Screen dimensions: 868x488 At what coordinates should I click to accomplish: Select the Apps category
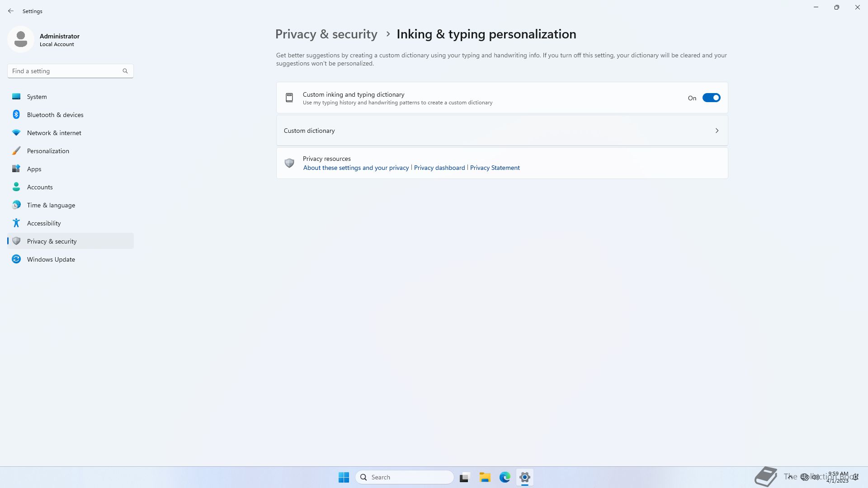coord(34,169)
